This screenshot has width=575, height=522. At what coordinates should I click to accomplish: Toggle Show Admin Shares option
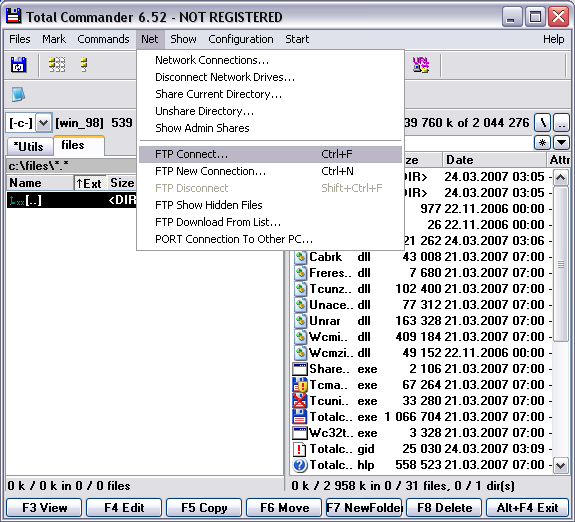pyautogui.click(x=270, y=128)
